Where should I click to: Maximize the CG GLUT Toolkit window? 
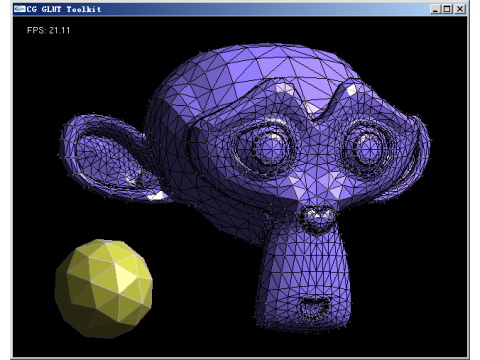447,9
